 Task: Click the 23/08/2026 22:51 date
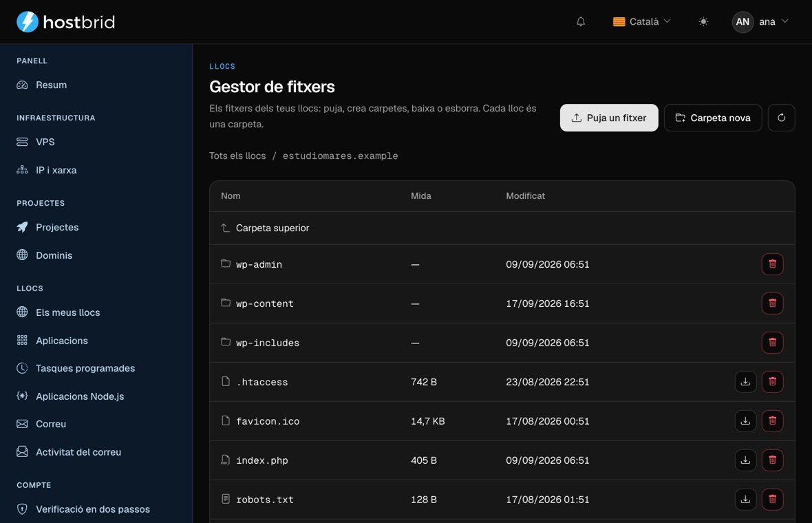point(547,382)
